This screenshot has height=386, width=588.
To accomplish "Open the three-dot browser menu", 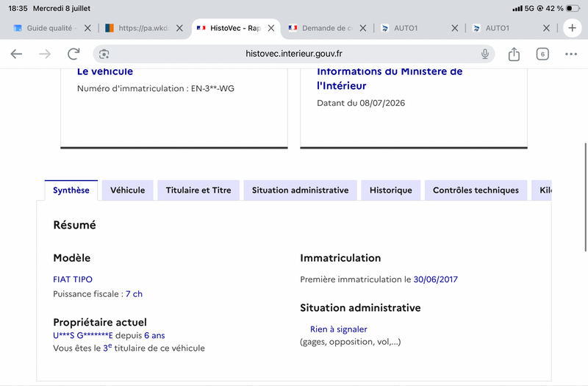I will [571, 54].
